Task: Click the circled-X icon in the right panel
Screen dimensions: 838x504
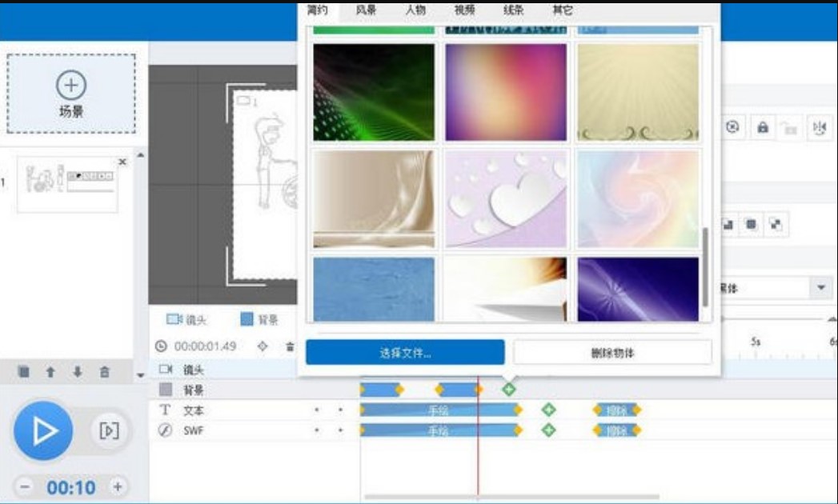Action: (732, 127)
